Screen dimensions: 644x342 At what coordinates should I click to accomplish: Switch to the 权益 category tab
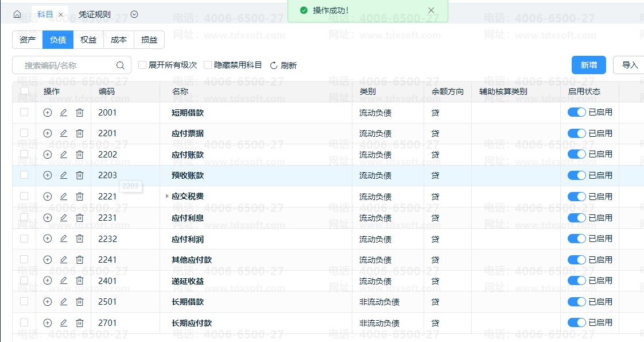click(88, 40)
